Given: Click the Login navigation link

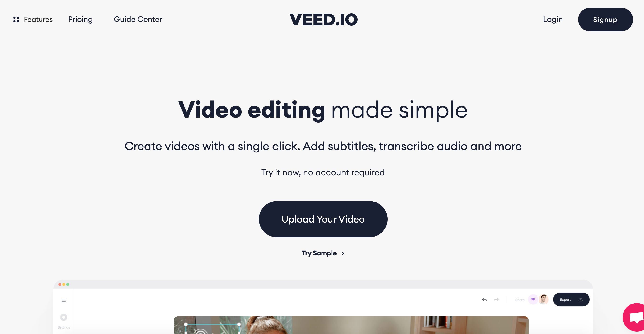Looking at the screenshot, I should pyautogui.click(x=553, y=19).
